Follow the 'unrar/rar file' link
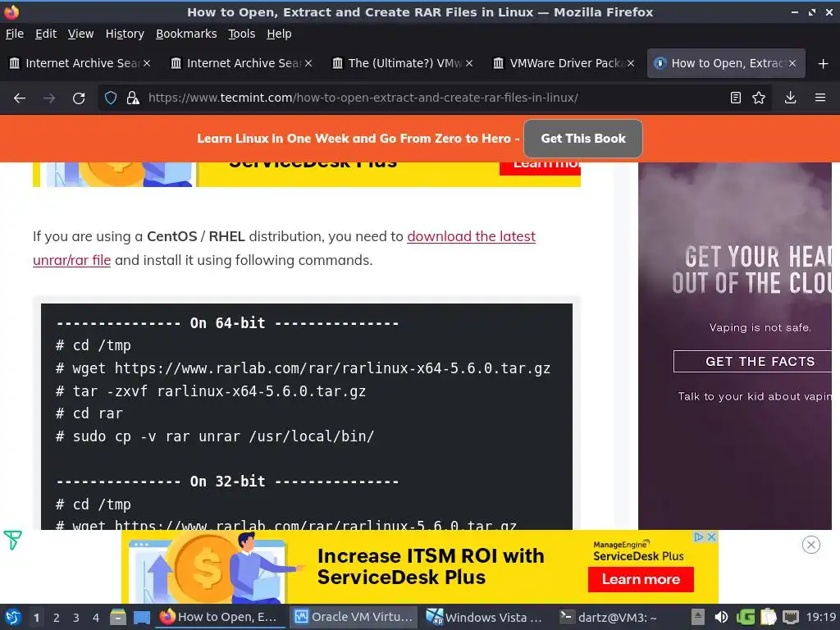The width and height of the screenshot is (840, 630). (x=72, y=260)
